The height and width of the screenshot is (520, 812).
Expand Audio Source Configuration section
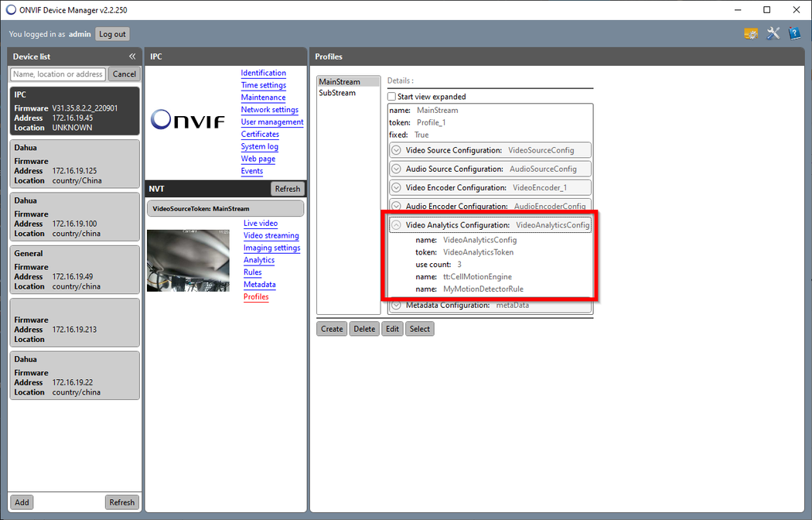(396, 169)
